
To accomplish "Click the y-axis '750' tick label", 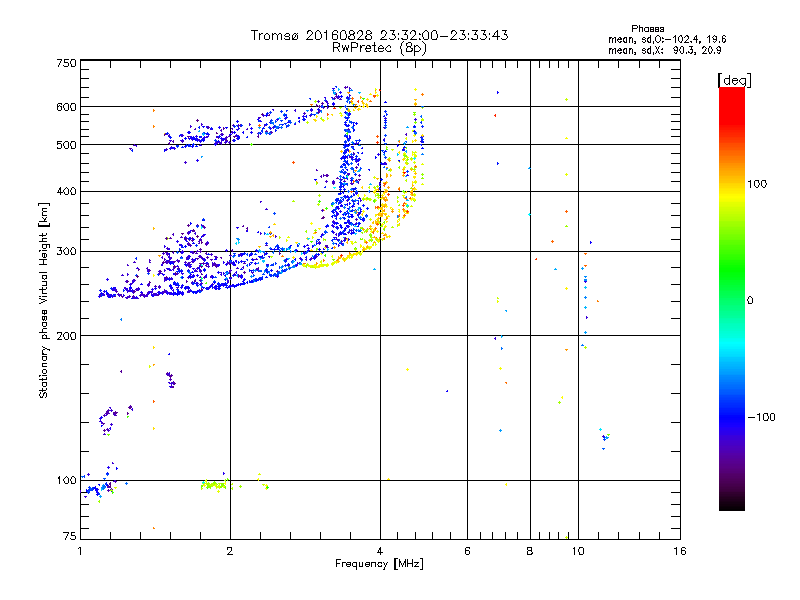I will click(66, 63).
